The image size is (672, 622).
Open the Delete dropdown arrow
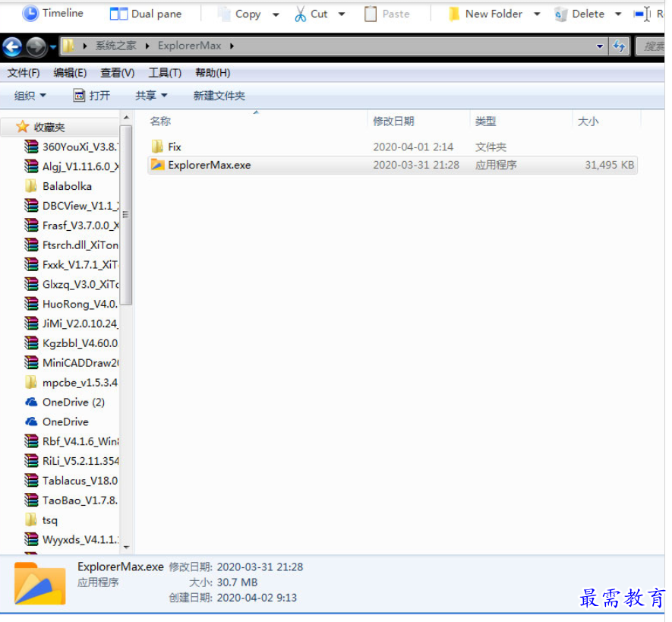[x=618, y=14]
